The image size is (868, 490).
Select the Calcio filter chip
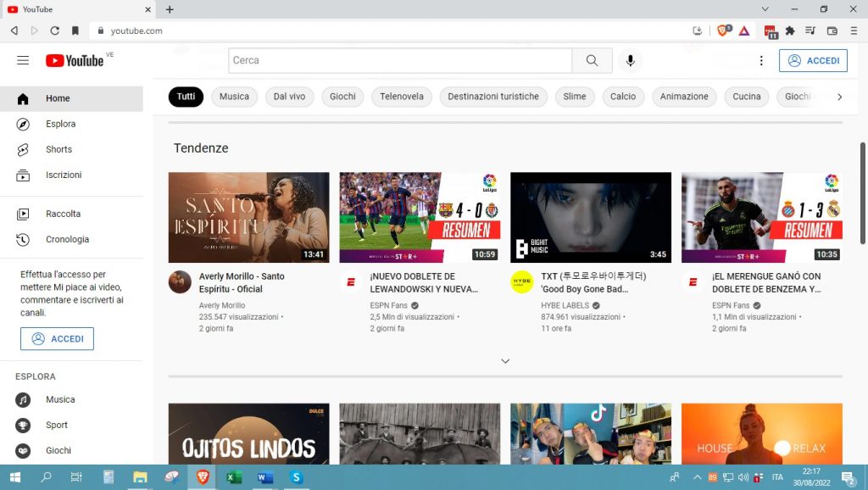(x=623, y=97)
